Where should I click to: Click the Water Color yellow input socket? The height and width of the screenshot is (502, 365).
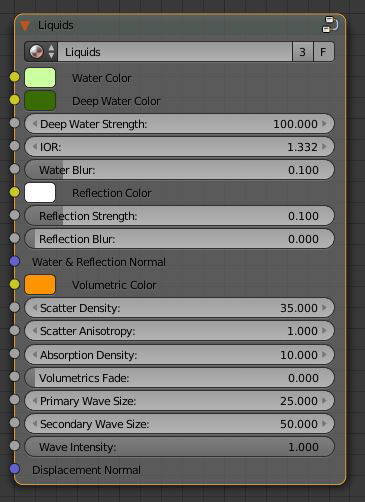(14, 77)
